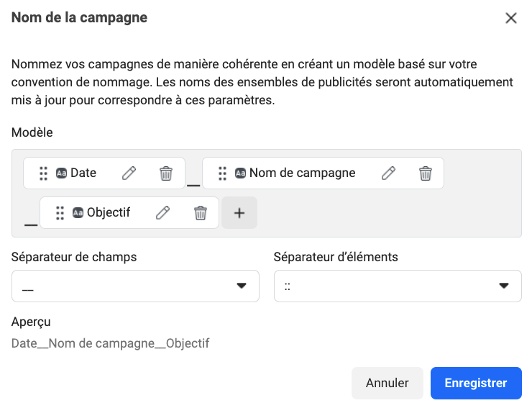The height and width of the screenshot is (403, 532).
Task: Save the template with Enregistrer
Action: 476,383
